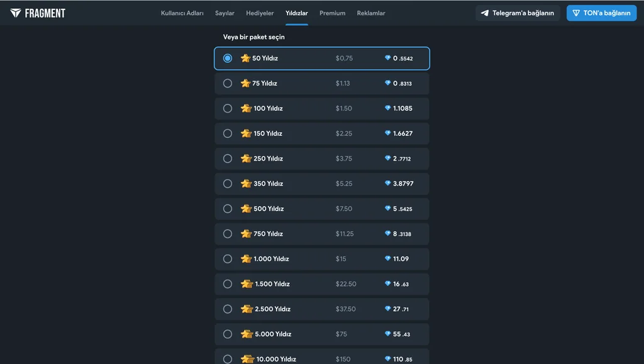Click the TON diamond icon next to 8.3138
The height and width of the screenshot is (364, 644).
coord(387,234)
